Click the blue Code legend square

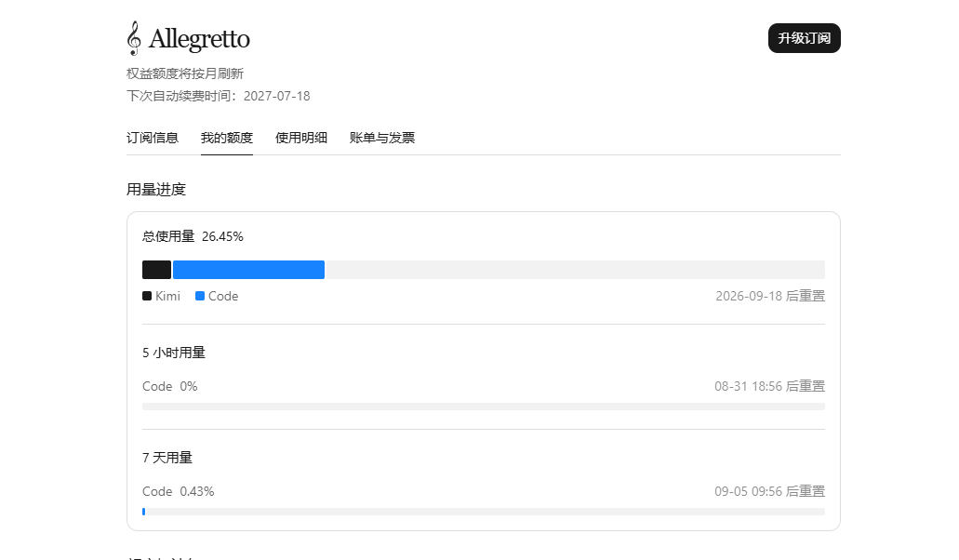coord(200,296)
